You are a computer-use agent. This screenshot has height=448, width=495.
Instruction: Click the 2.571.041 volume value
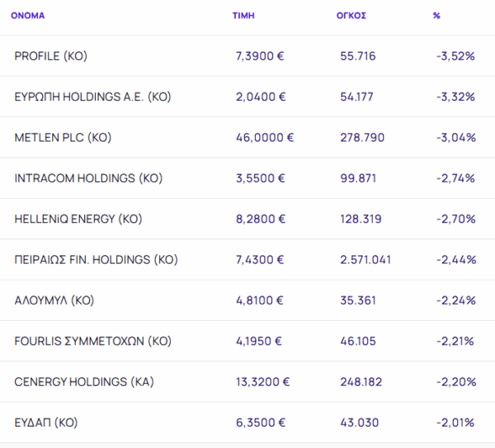pos(365,260)
